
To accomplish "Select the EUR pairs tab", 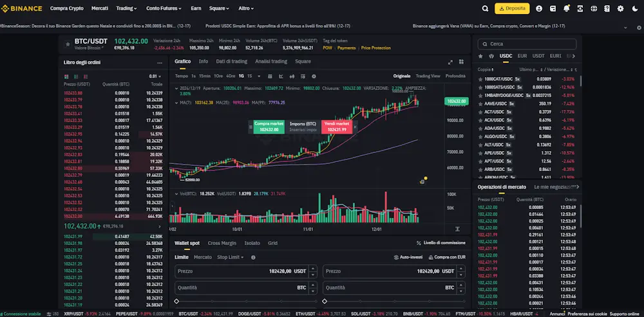I will (x=522, y=56).
